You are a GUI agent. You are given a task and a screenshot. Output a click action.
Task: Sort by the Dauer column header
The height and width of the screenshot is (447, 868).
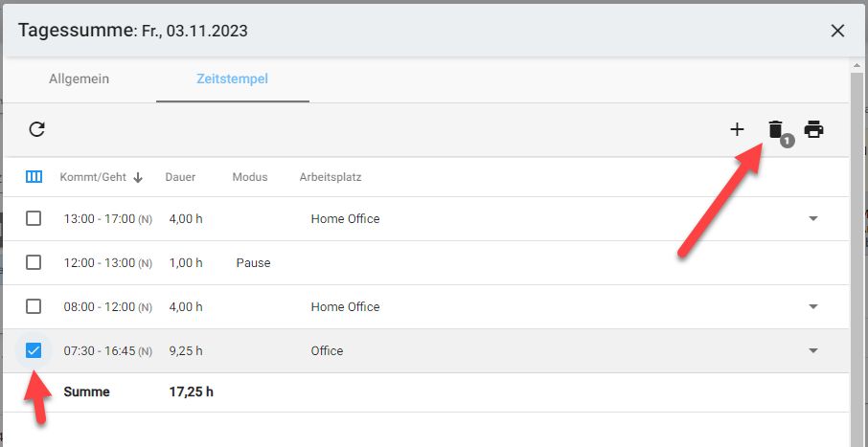180,177
